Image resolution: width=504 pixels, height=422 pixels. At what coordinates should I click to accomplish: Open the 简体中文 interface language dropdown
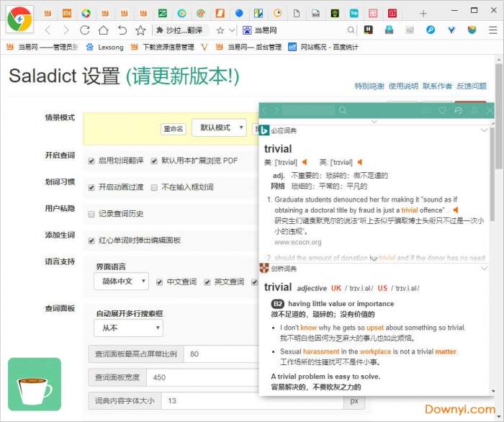coord(121,281)
